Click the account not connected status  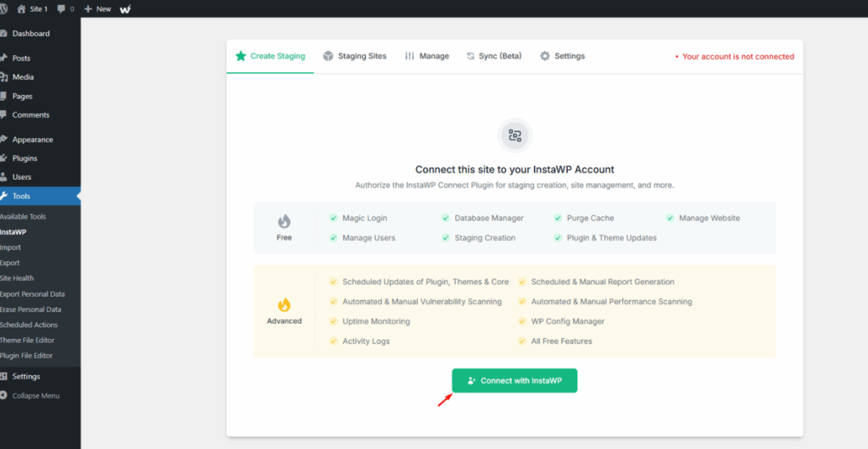pos(735,57)
